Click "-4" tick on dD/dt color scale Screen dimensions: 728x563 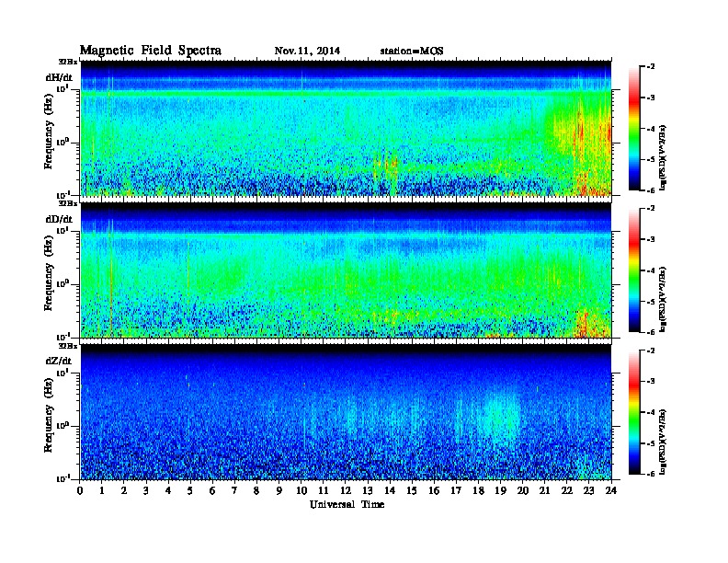click(651, 270)
